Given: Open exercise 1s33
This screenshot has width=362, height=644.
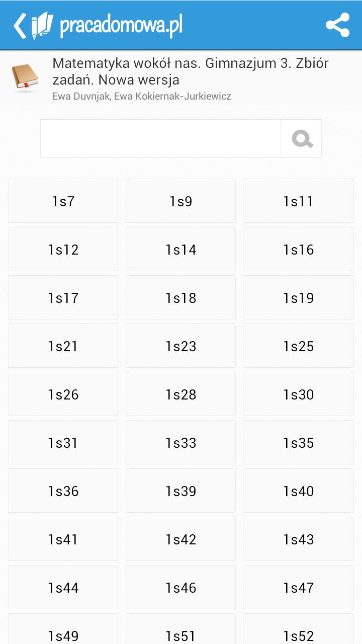Looking at the screenshot, I should click(180, 443).
